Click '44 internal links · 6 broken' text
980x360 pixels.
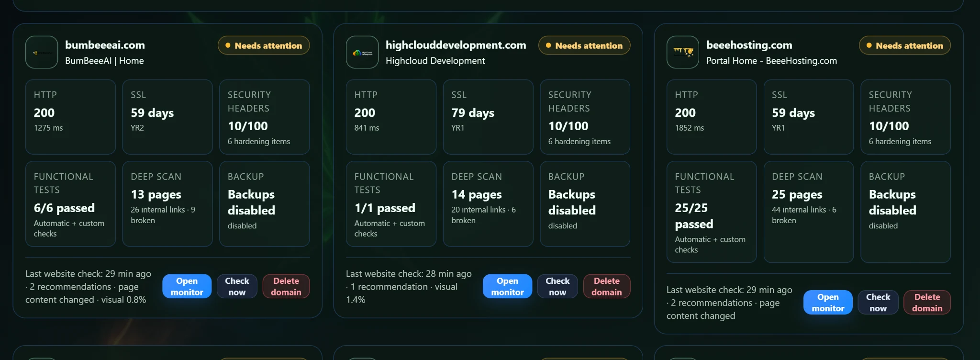(804, 215)
